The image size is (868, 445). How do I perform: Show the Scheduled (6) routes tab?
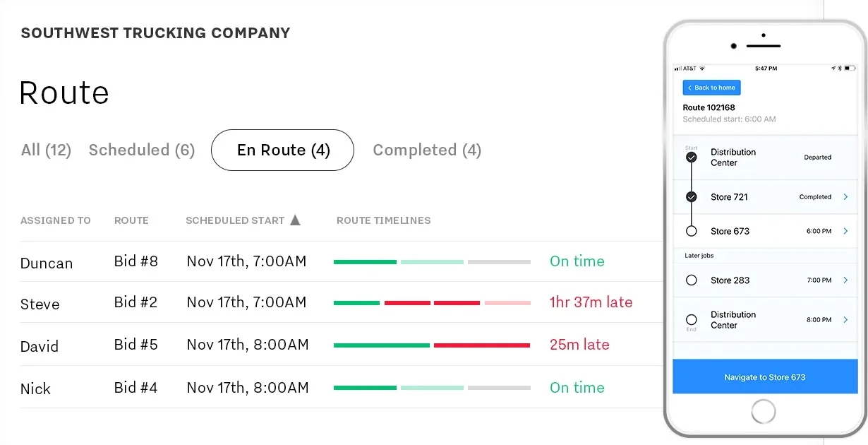click(x=142, y=150)
